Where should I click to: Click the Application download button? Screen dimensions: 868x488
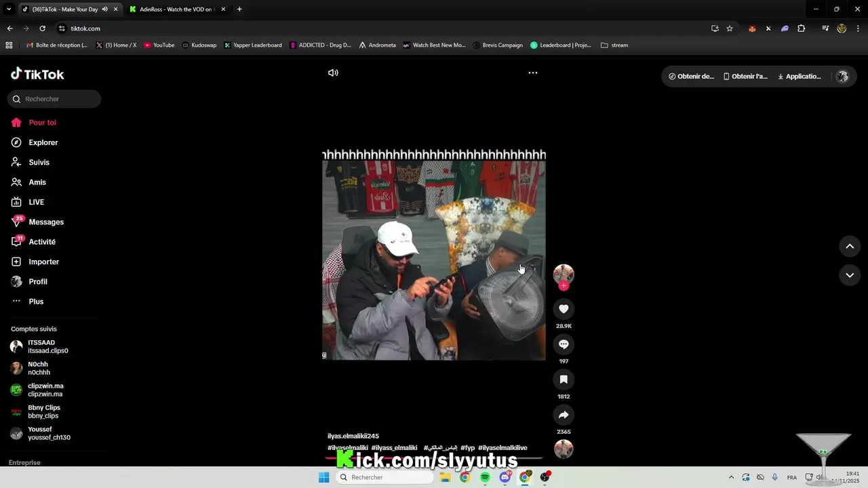[x=799, y=77]
